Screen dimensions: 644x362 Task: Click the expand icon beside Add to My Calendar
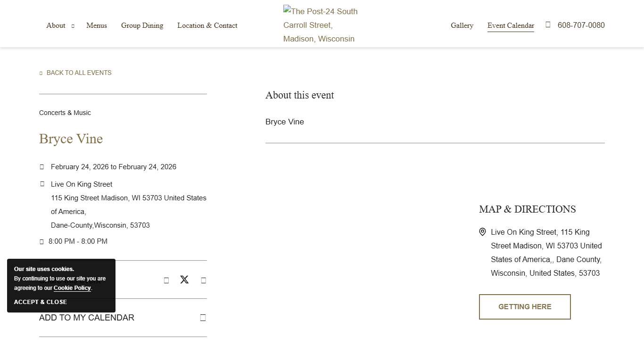coord(203,318)
